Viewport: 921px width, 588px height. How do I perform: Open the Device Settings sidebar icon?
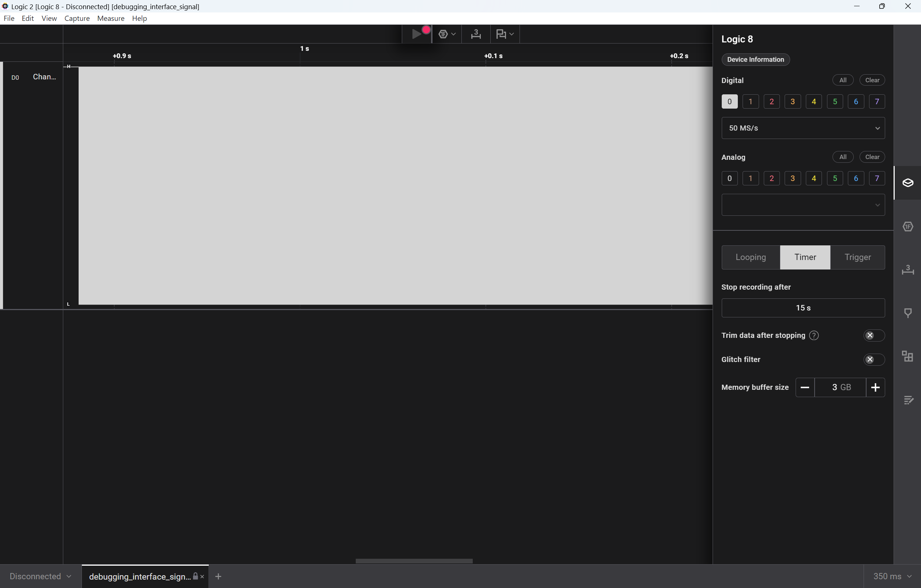pos(907,183)
